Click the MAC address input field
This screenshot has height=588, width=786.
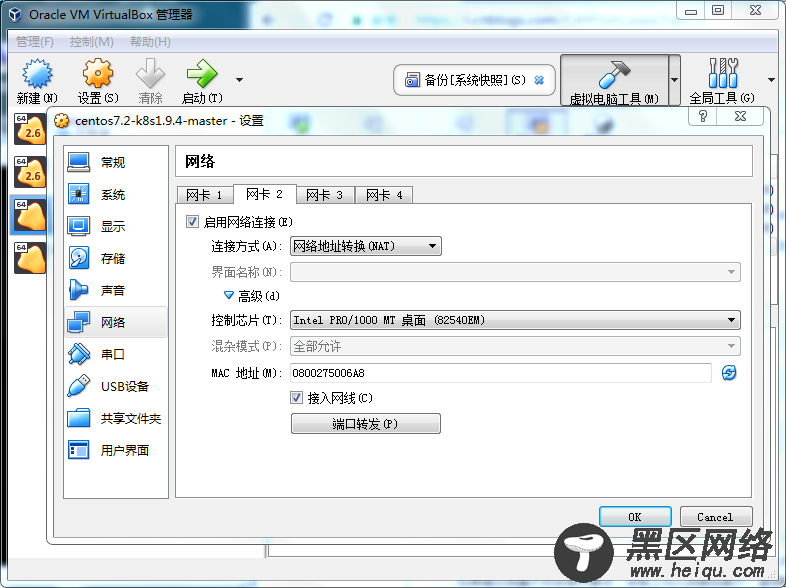[x=501, y=373]
